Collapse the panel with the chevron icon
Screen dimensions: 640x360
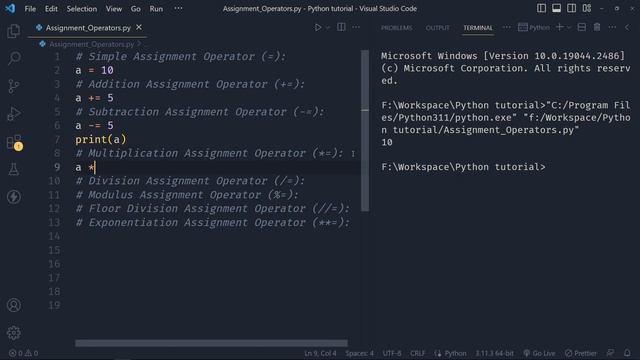point(627,27)
